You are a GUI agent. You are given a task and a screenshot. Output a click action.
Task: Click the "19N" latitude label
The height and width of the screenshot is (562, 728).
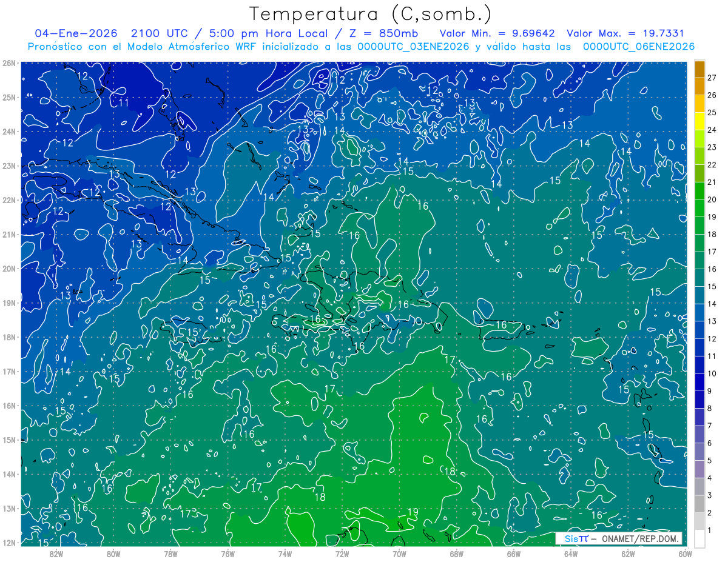point(8,303)
